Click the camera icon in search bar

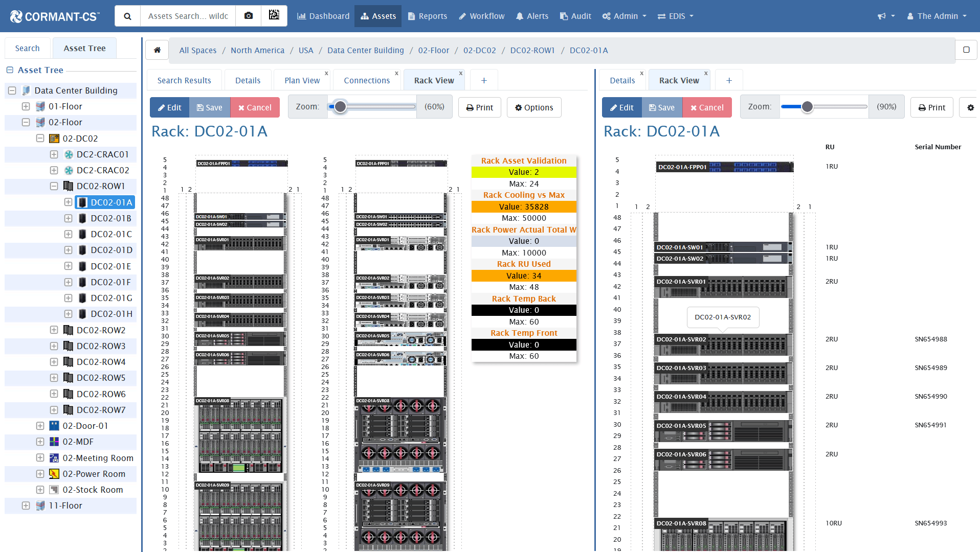click(249, 16)
